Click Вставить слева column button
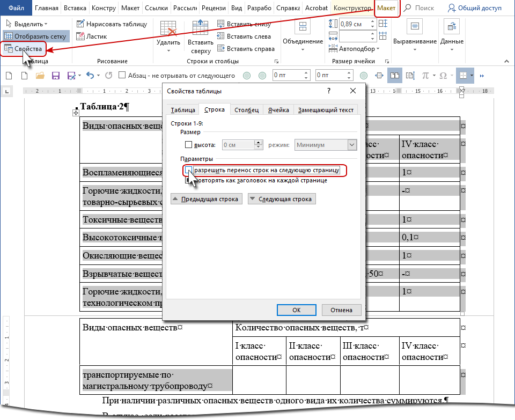Viewport: 515px width, 420px height. click(x=244, y=36)
